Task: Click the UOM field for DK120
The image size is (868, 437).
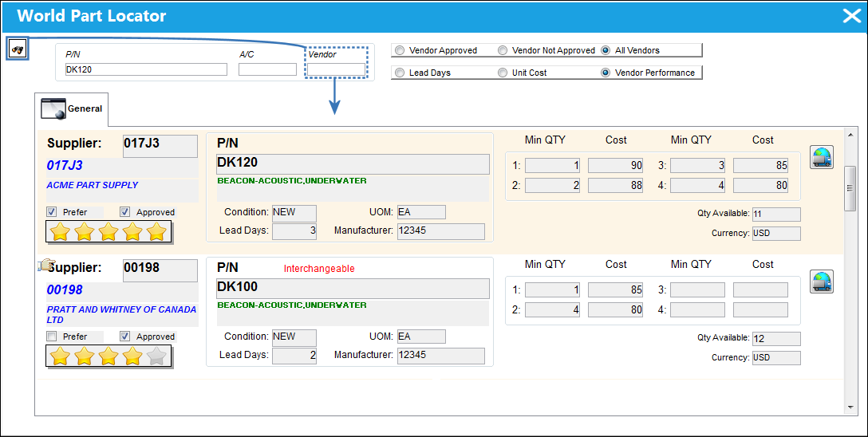Action: (421, 212)
